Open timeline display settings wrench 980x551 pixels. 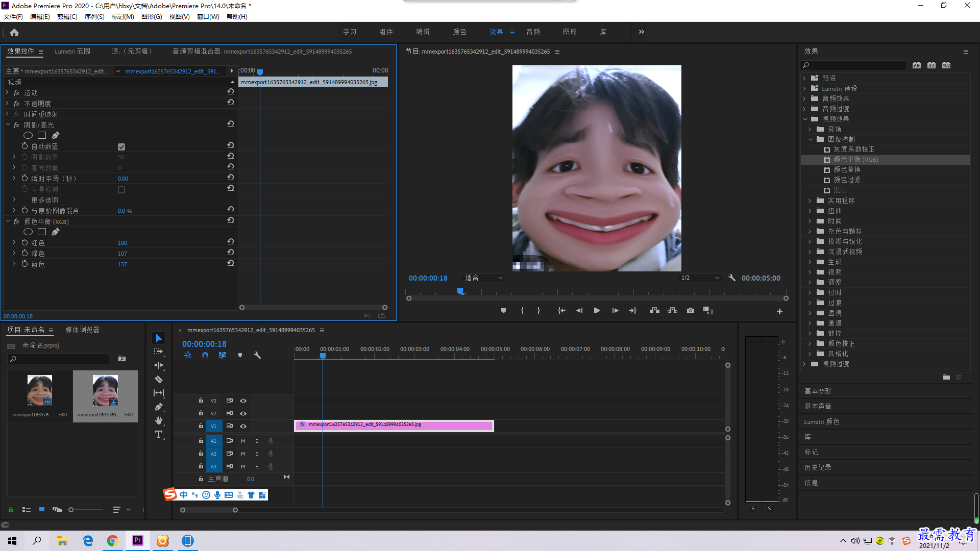(x=257, y=355)
